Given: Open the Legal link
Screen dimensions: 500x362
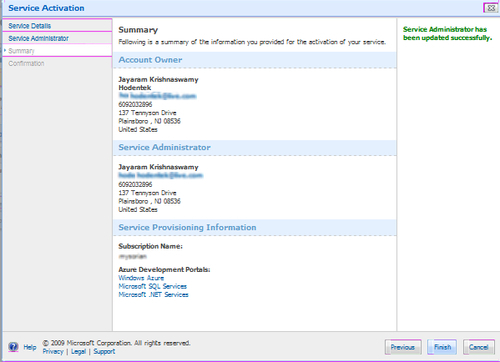Looking at the screenshot, I should [78, 351].
